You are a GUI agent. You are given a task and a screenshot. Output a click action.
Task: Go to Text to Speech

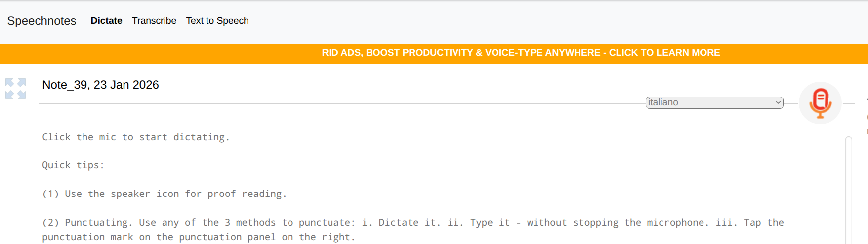point(217,21)
